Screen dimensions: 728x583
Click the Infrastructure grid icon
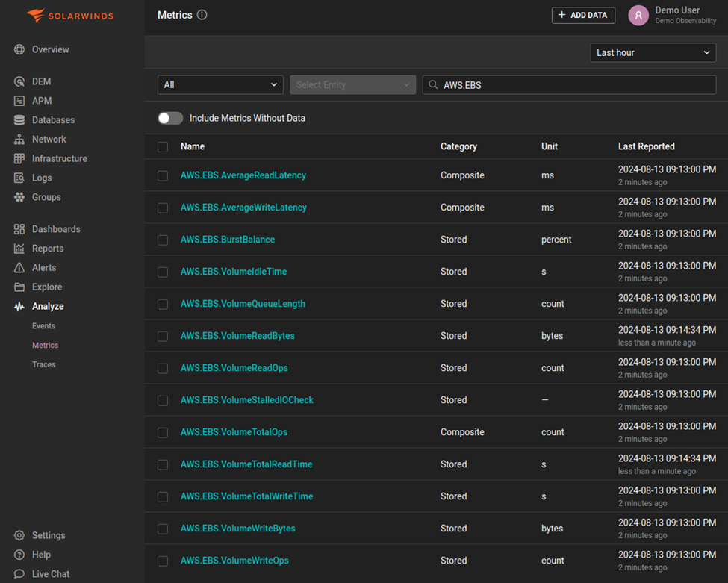[19, 159]
